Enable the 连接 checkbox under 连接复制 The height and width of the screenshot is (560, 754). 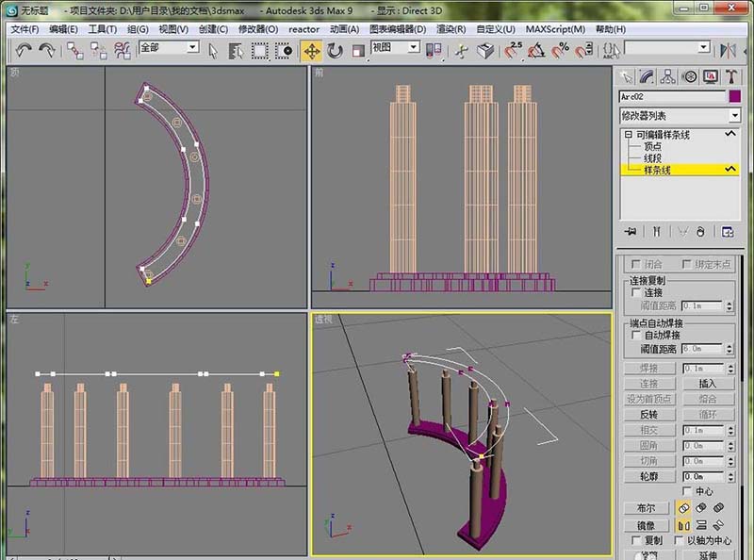(635, 292)
